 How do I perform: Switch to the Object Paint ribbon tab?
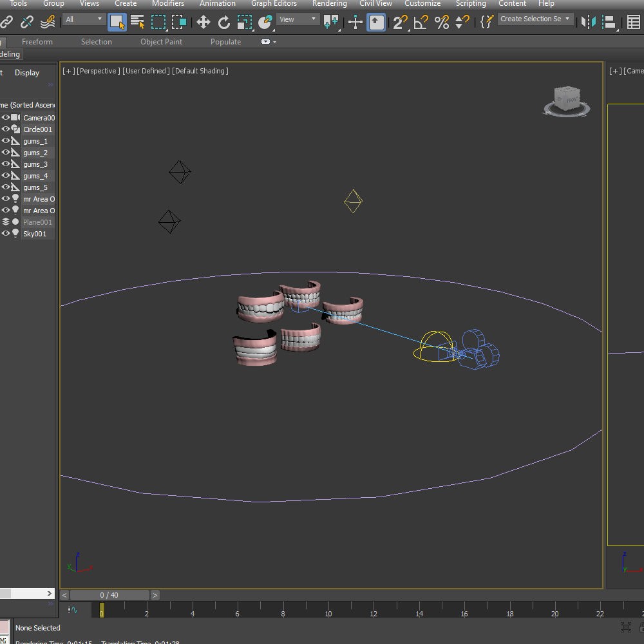tap(162, 42)
